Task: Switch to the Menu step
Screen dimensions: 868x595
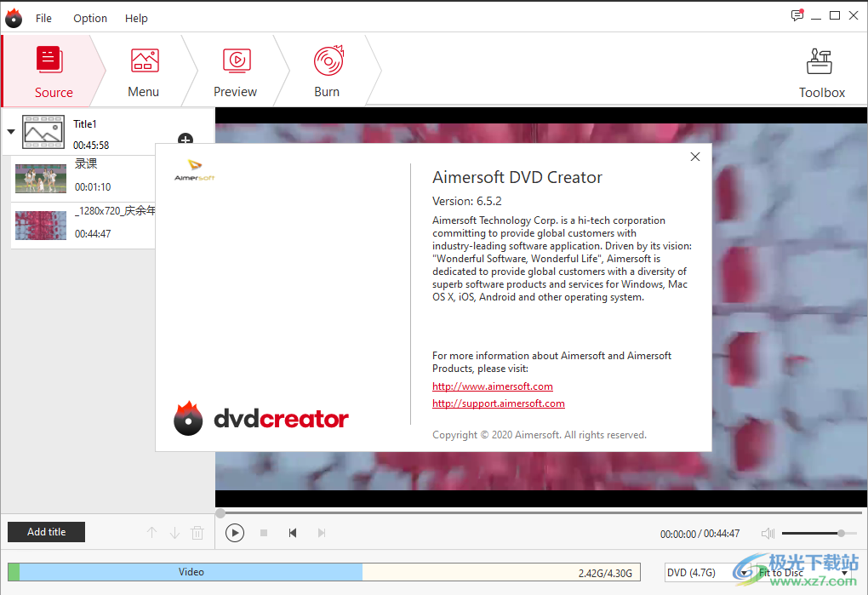Action: coord(144,71)
